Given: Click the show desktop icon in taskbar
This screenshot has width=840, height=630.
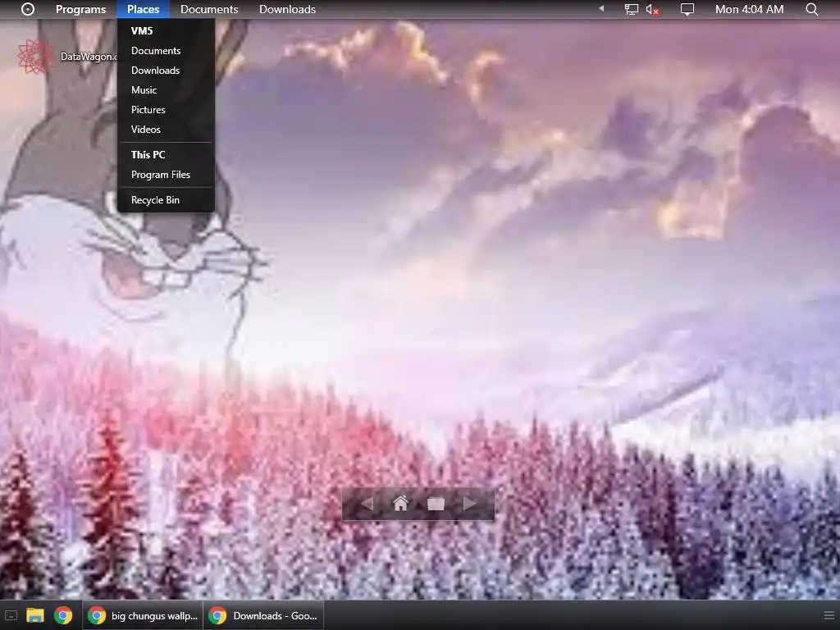Looking at the screenshot, I should coord(11,616).
